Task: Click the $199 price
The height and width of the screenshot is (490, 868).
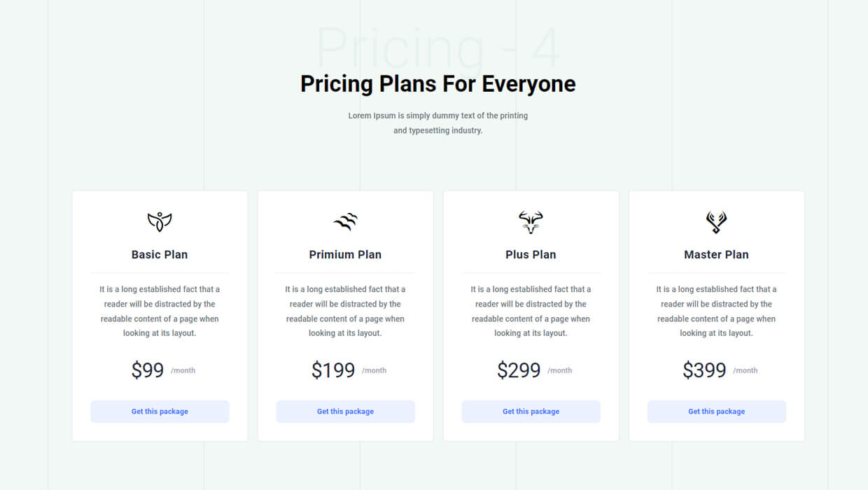Action: click(333, 370)
